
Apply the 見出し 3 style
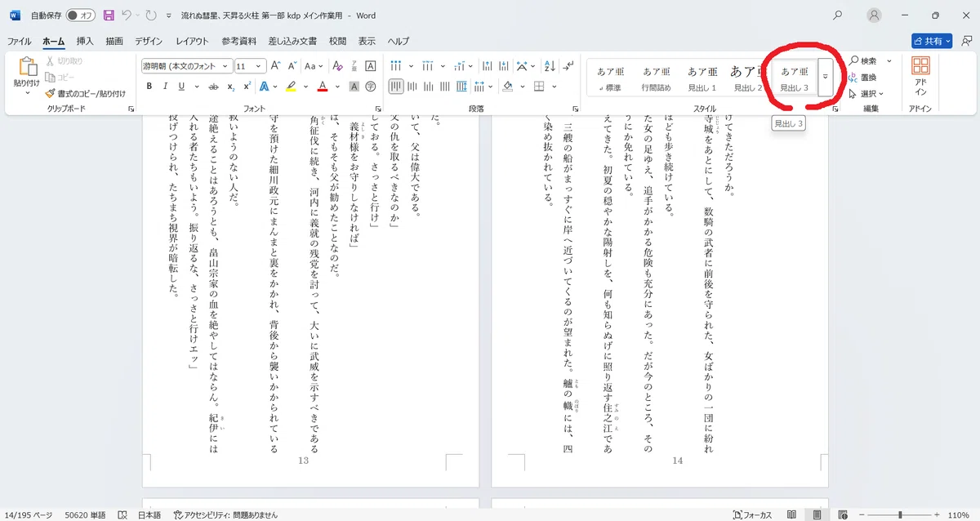click(795, 78)
